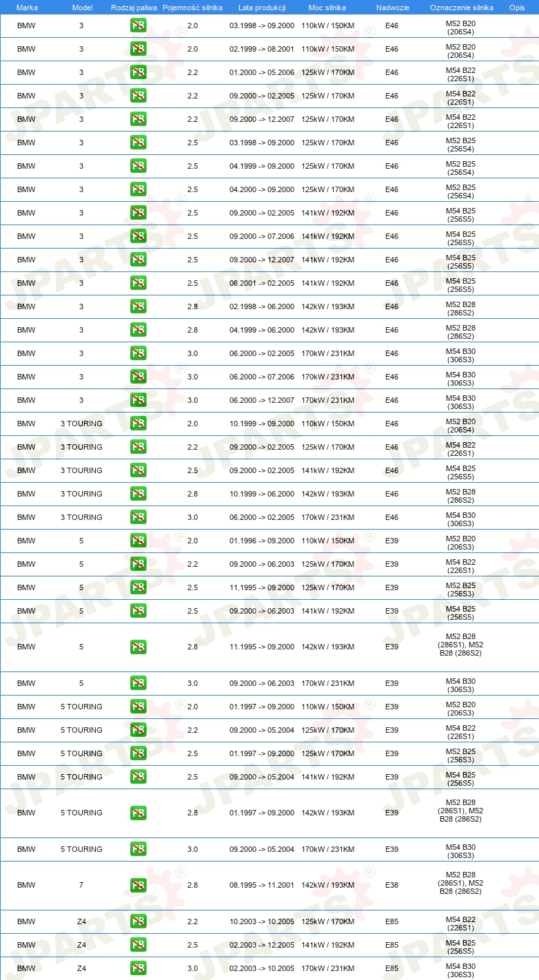Screen dimensions: 539x980
Task: Select fuel icon for 3 TOURING 2.0
Action: [138, 424]
